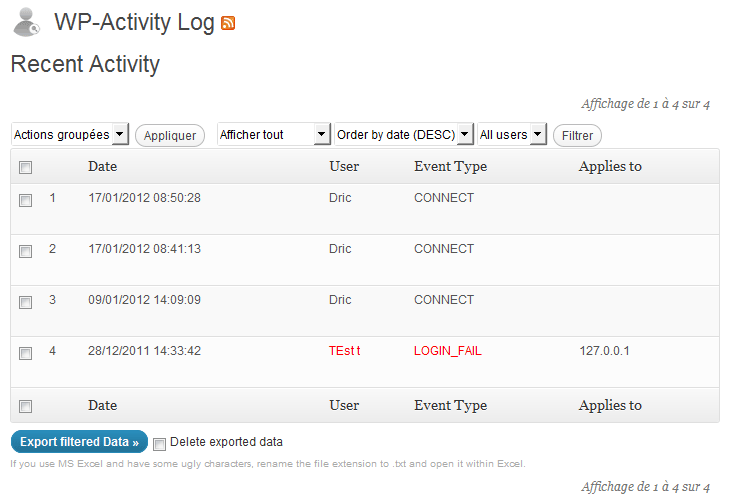Screen dimensions: 730x500
Task: Select the checkbox for LOGIN_FAIL row 4
Action: pyautogui.click(x=26, y=354)
